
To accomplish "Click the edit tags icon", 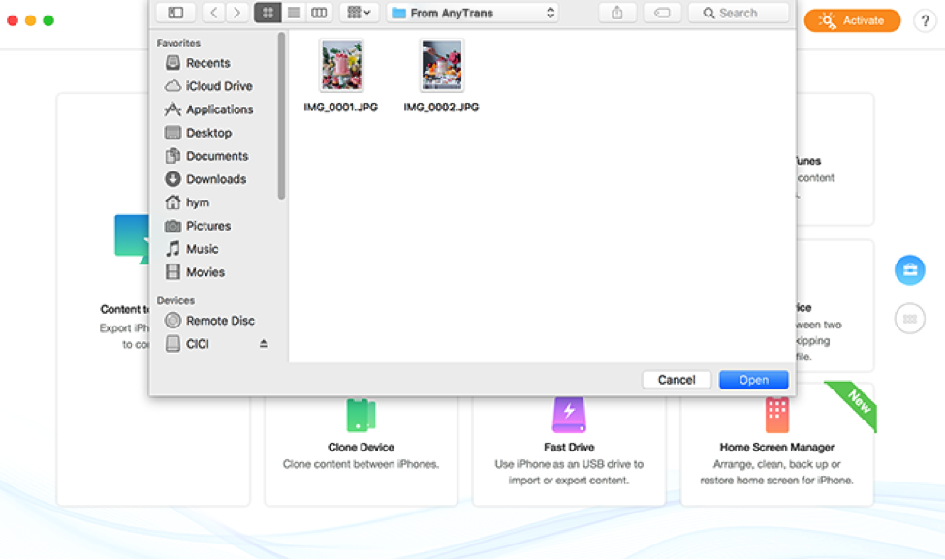I will tap(661, 13).
